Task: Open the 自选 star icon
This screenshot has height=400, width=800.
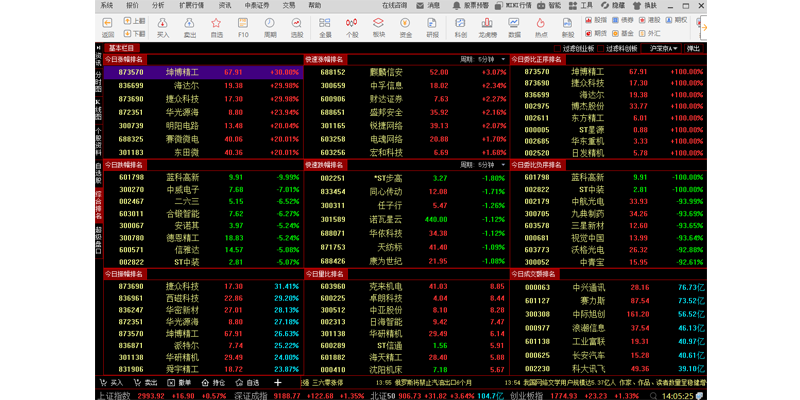Action: coord(216,23)
